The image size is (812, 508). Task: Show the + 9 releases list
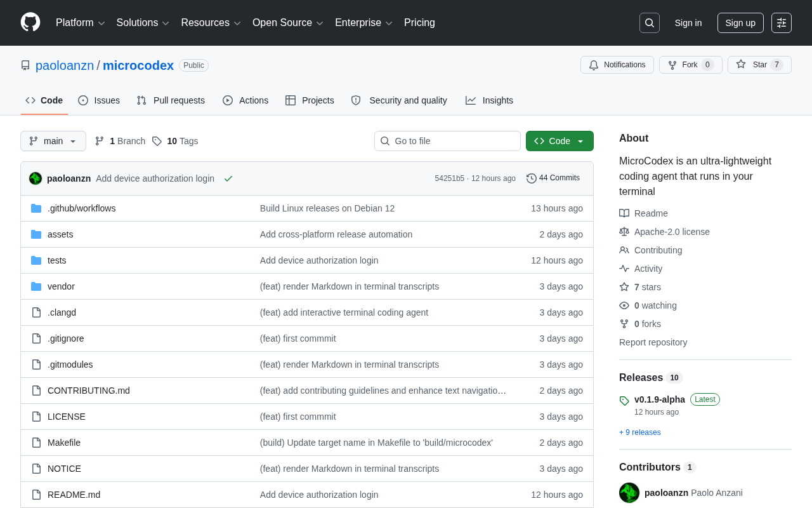pyautogui.click(x=639, y=432)
